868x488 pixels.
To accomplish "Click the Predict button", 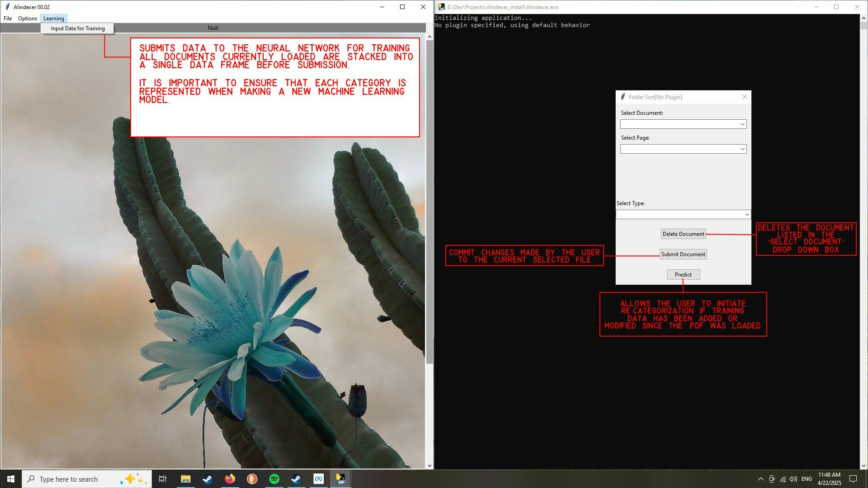I will click(x=683, y=275).
